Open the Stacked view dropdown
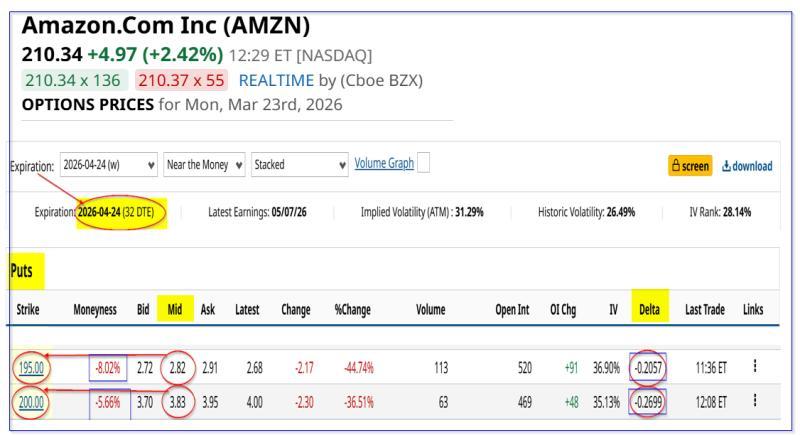Image resolution: width=800 pixels, height=435 pixels. click(x=300, y=165)
